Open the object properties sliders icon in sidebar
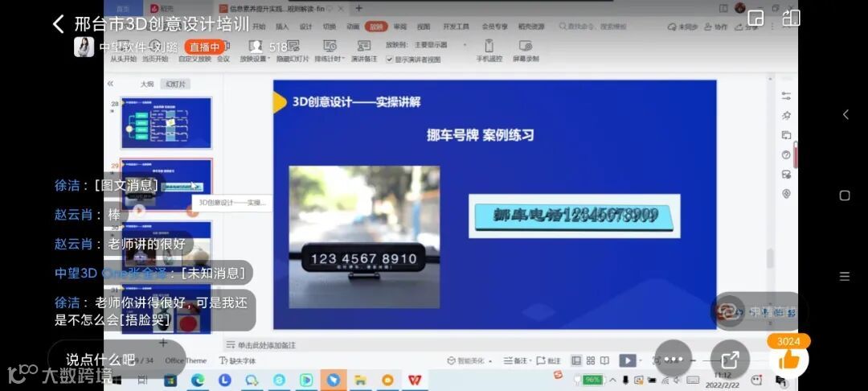Viewport: 868px width, 391px height. point(786,96)
